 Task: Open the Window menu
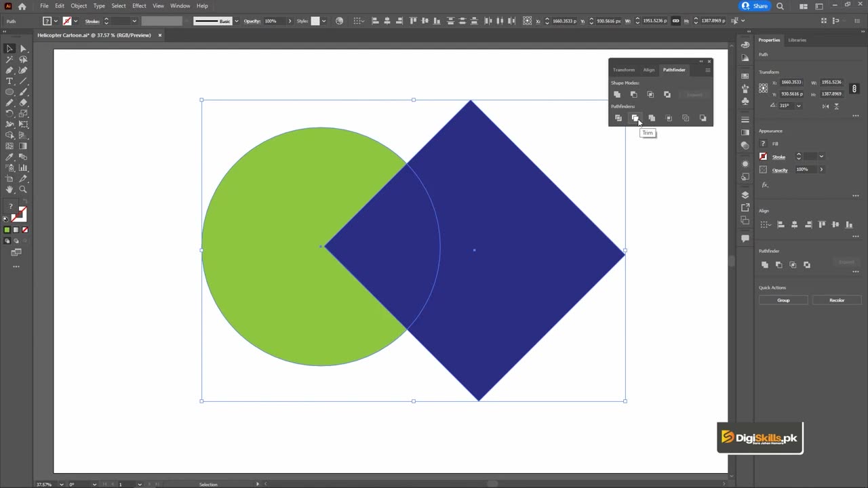coord(180,6)
